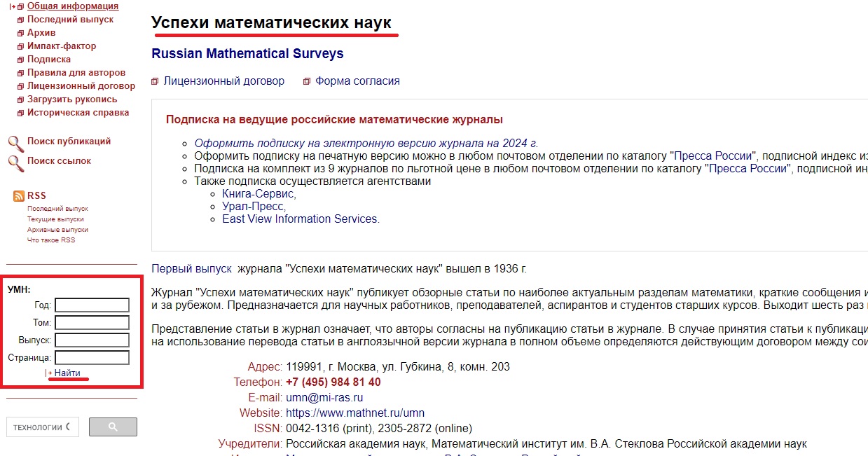Image resolution: width=868 pixels, height=456 pixels.
Task: Click the Учредители value text
Action: coord(546,444)
